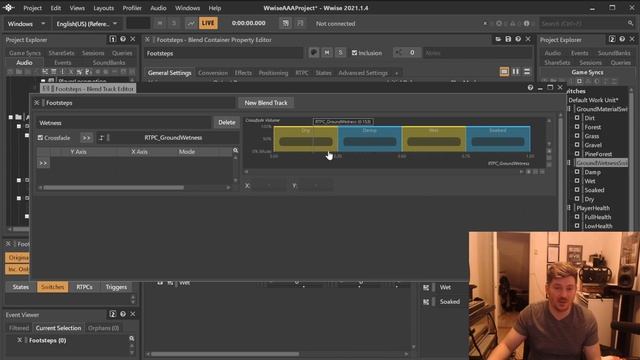Viewport: 640px width, 360px height.
Task: Select Gravel switch in right Project Explorer
Action: coord(593,145)
